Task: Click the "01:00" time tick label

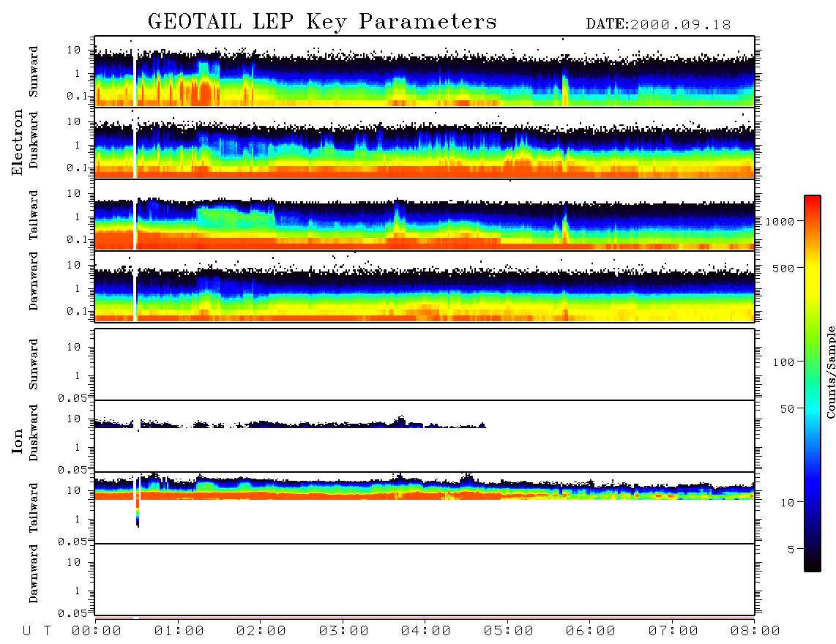Action: click(x=179, y=632)
